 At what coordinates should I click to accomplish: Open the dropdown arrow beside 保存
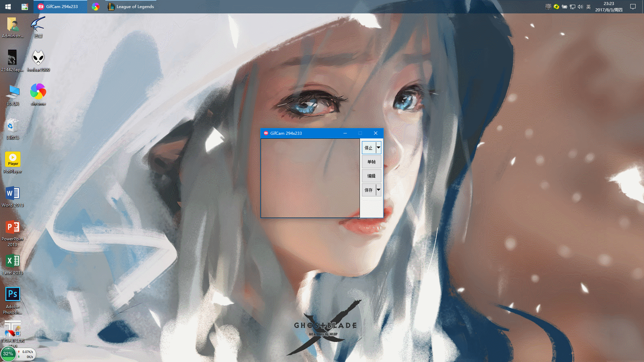pos(378,190)
